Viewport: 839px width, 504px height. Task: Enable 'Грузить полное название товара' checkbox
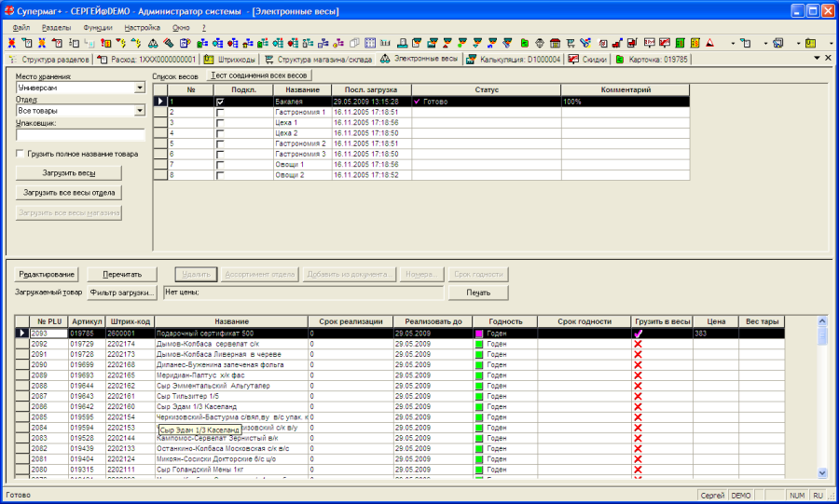point(20,154)
